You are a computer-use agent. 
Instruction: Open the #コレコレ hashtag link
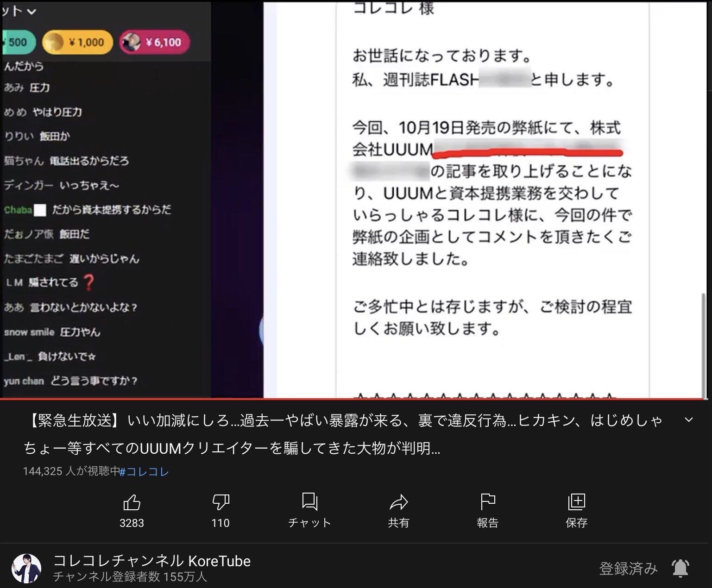pyautogui.click(x=145, y=472)
